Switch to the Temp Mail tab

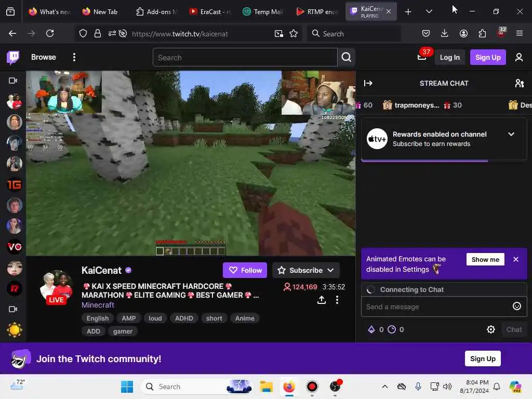point(263,12)
